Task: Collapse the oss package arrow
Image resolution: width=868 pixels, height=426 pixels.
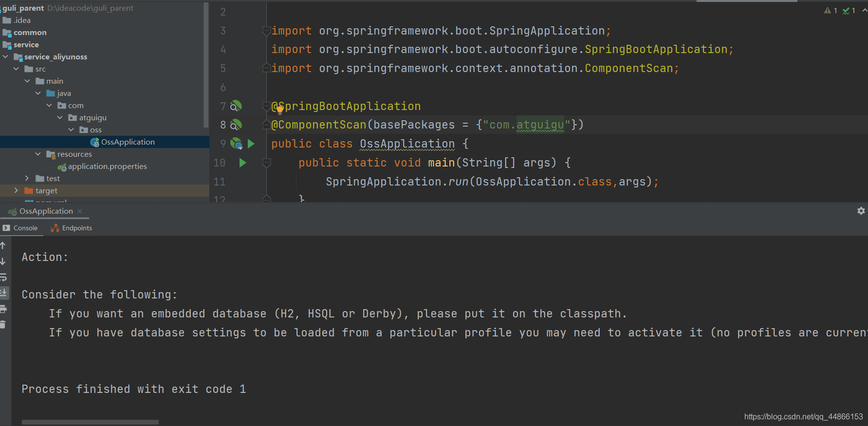Action: click(x=71, y=130)
